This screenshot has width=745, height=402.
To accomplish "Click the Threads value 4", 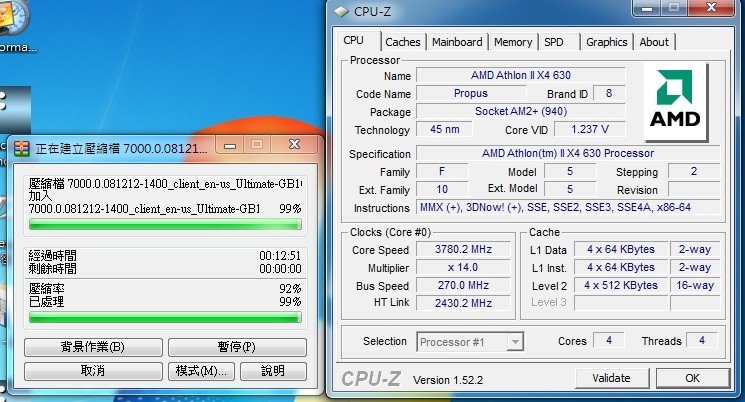I will click(x=702, y=340).
